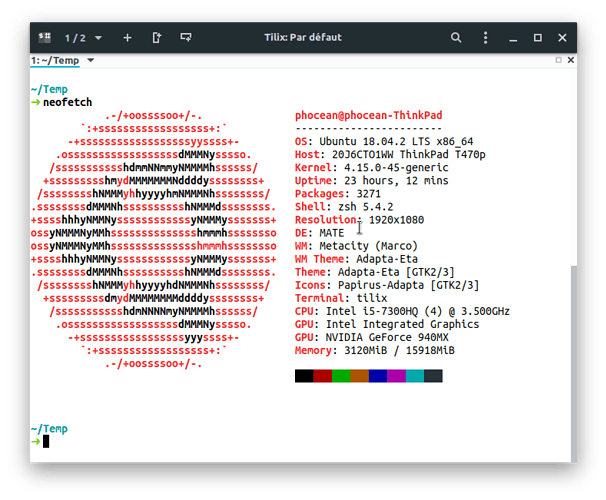Viewport: 606px width, 500px height.
Task: Click the top '~/Temp' prompt path
Action: [x=49, y=89]
